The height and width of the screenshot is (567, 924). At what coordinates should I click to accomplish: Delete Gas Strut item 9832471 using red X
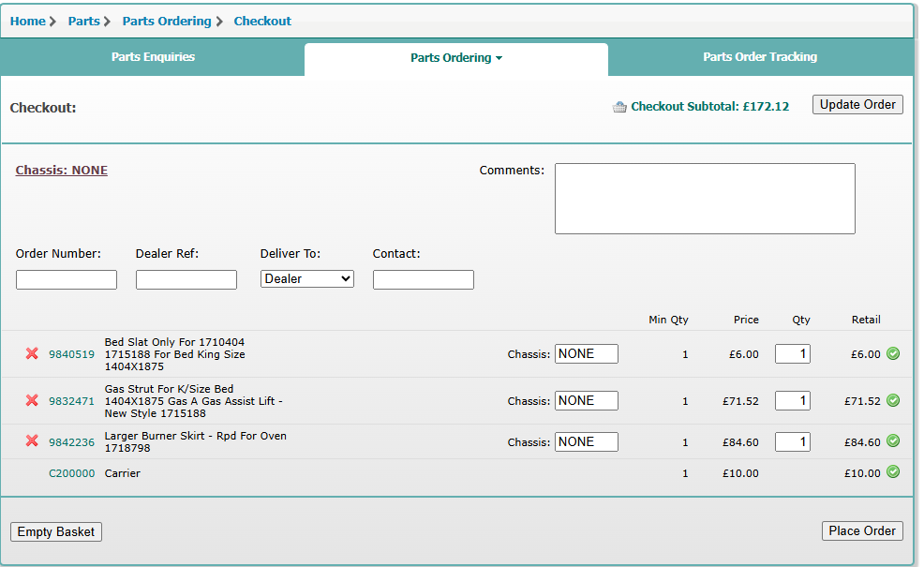(x=32, y=401)
